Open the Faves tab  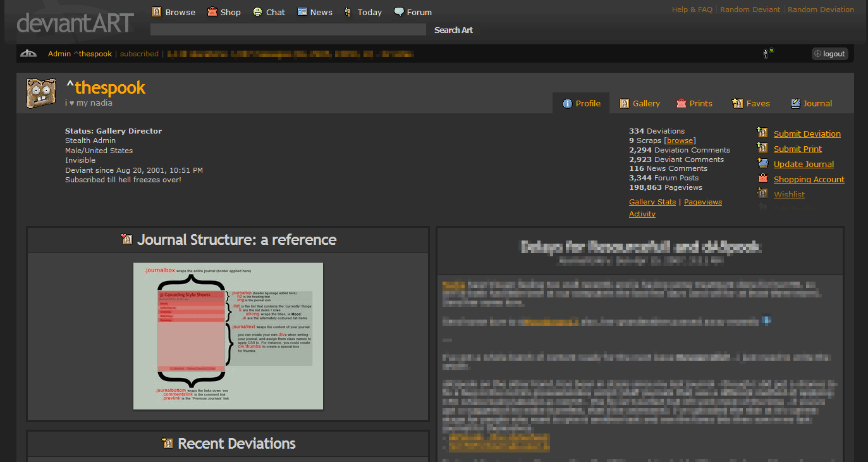coord(751,103)
